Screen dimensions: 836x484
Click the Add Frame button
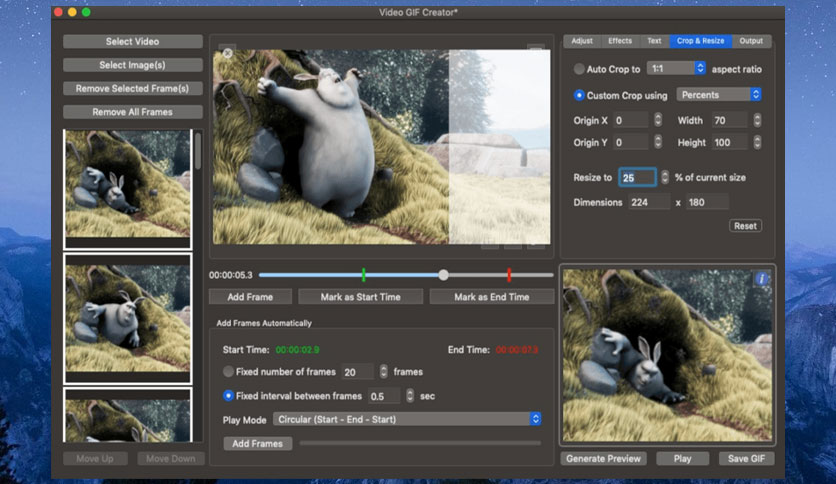point(250,297)
